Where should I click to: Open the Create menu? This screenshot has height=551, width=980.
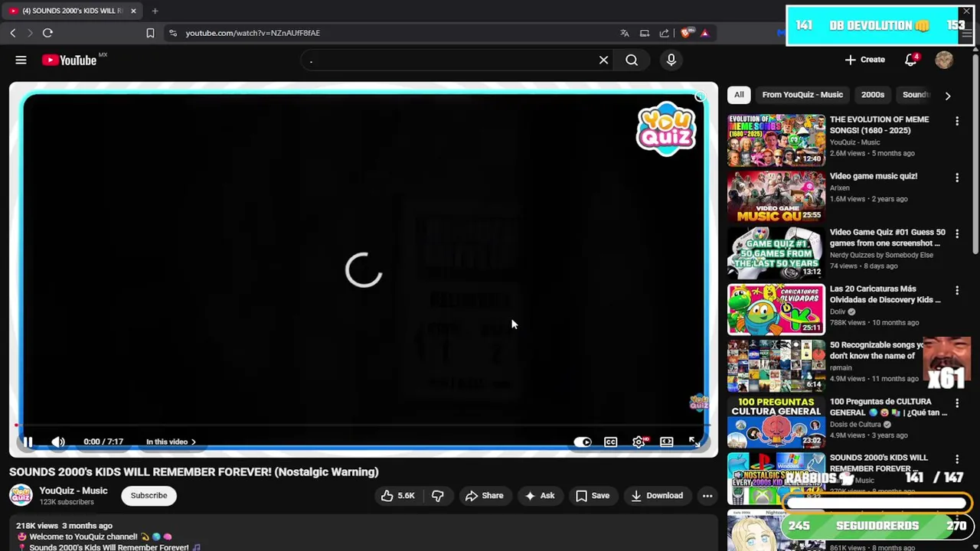865,60
